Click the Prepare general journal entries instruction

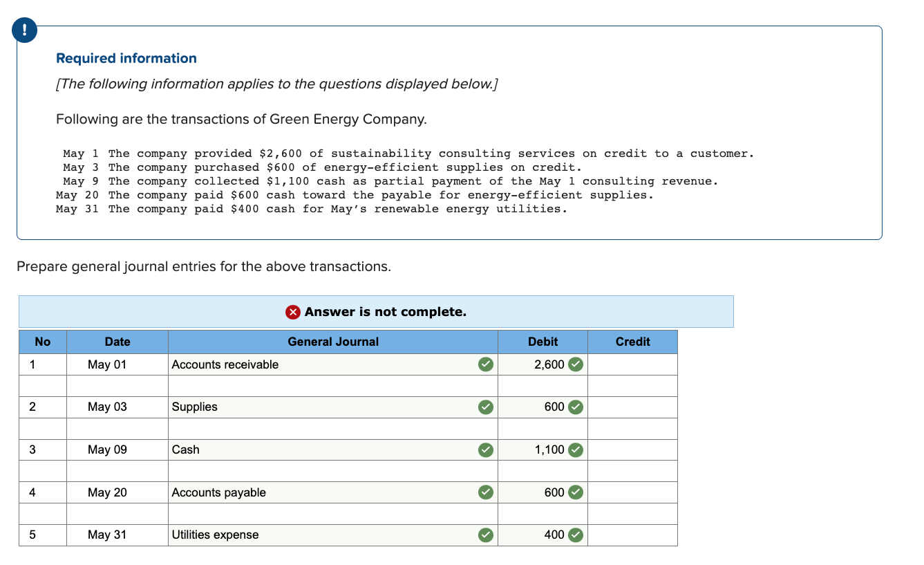(x=203, y=267)
